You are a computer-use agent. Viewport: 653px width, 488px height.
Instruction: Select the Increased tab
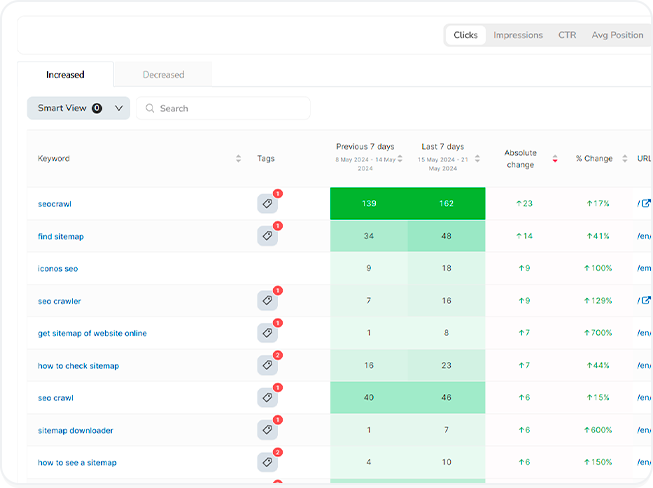65,74
